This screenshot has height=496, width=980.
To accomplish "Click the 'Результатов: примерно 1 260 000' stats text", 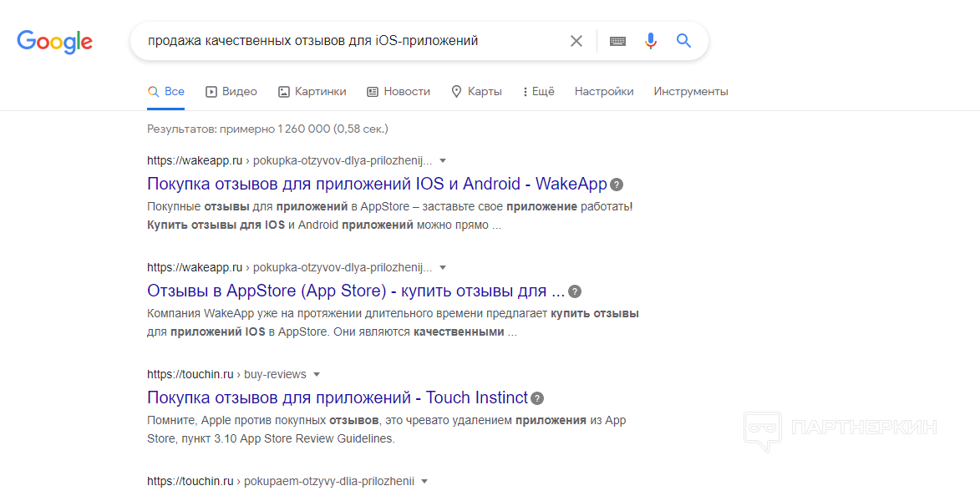I will click(x=267, y=129).
